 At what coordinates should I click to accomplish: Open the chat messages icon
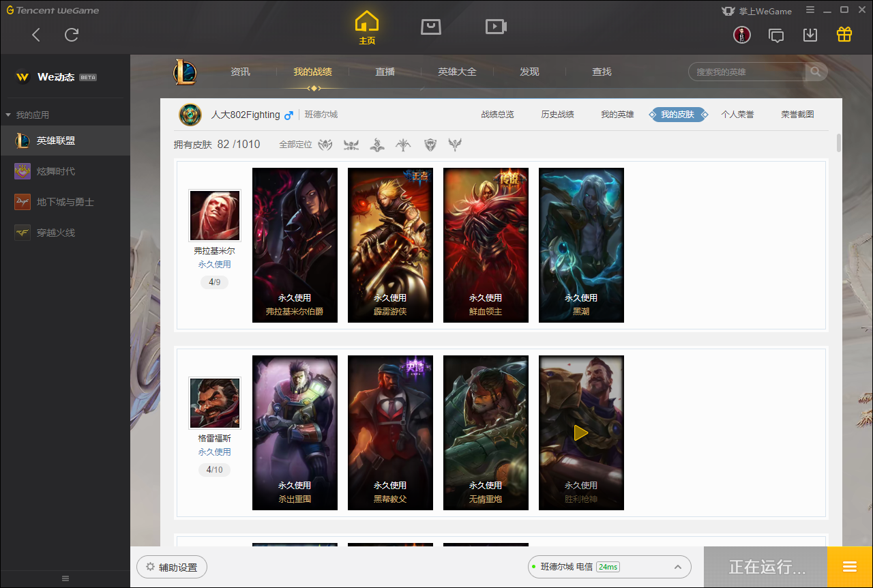(776, 35)
